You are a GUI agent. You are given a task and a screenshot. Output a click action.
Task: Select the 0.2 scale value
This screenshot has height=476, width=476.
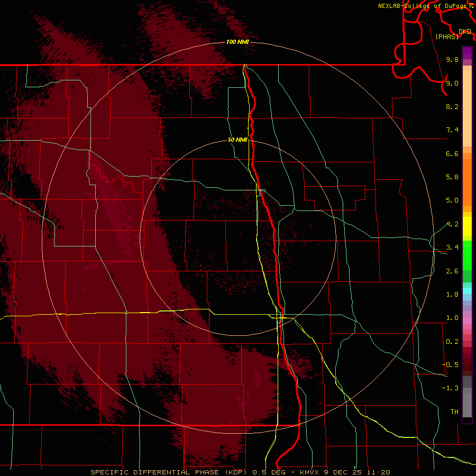(x=452, y=342)
